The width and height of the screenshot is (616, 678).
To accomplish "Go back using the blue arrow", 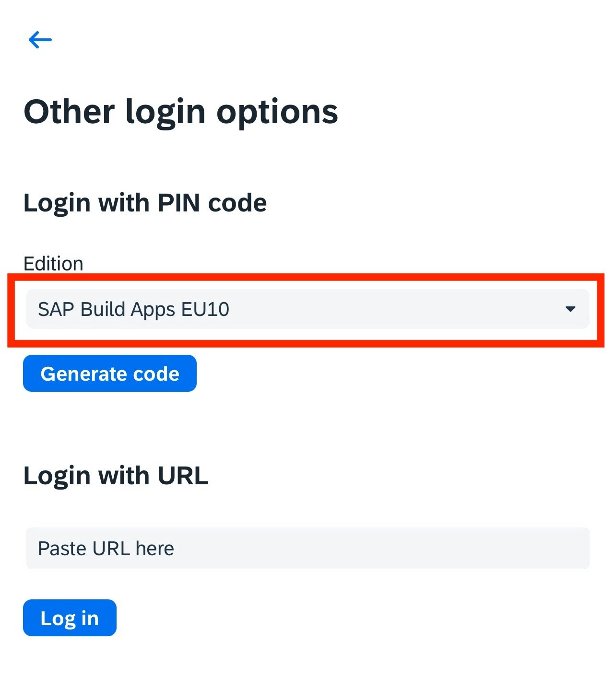I will (x=40, y=40).
